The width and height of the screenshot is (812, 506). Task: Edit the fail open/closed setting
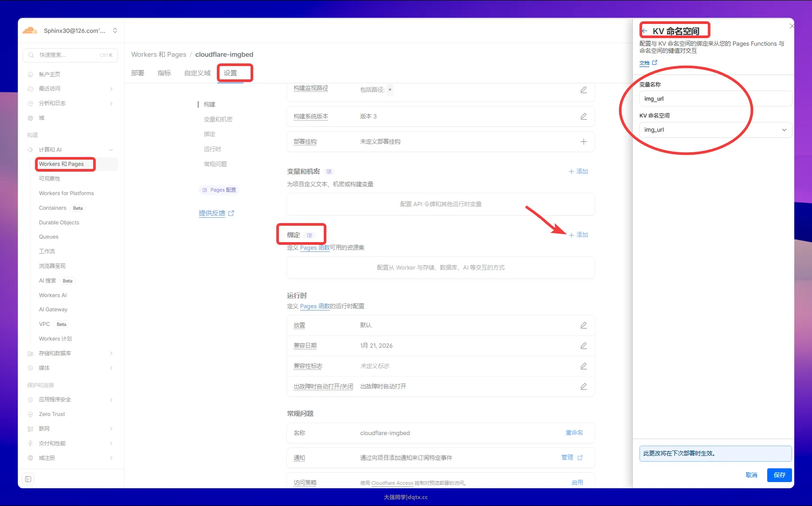coord(583,387)
